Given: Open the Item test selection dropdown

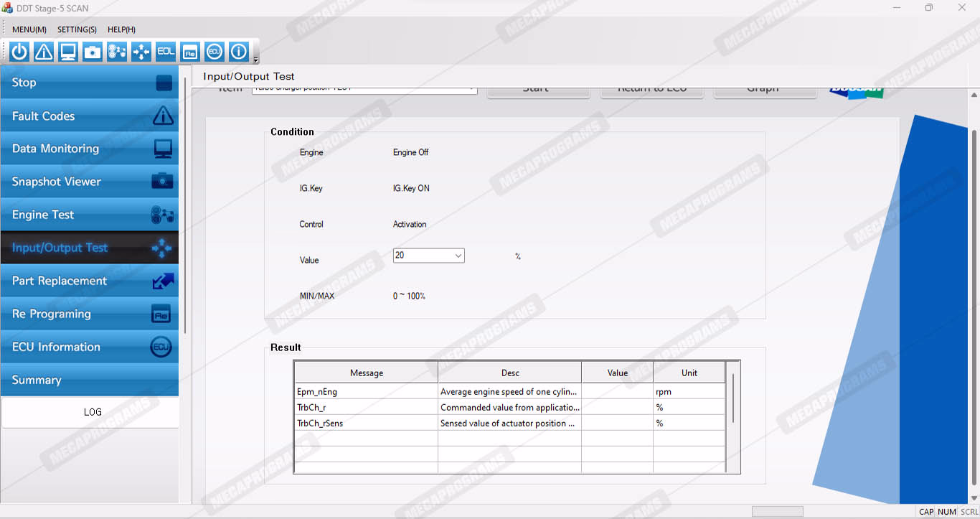Looking at the screenshot, I should pyautogui.click(x=470, y=90).
